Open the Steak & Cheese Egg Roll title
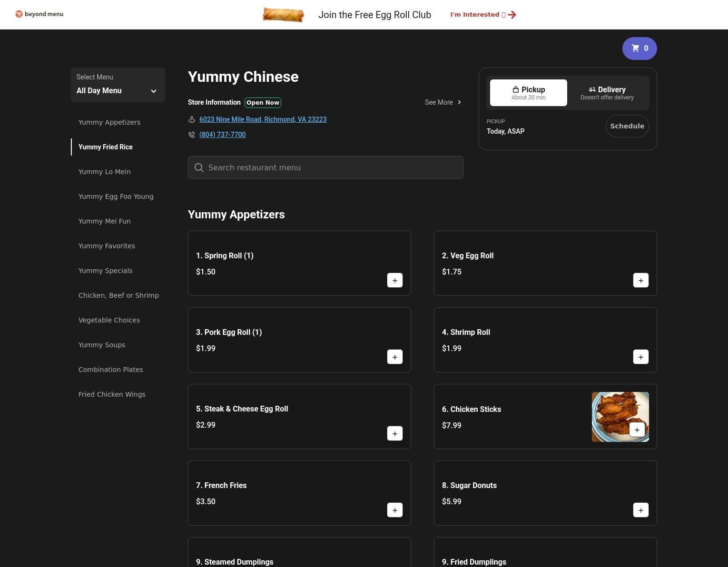The width and height of the screenshot is (728, 567). [x=242, y=409]
